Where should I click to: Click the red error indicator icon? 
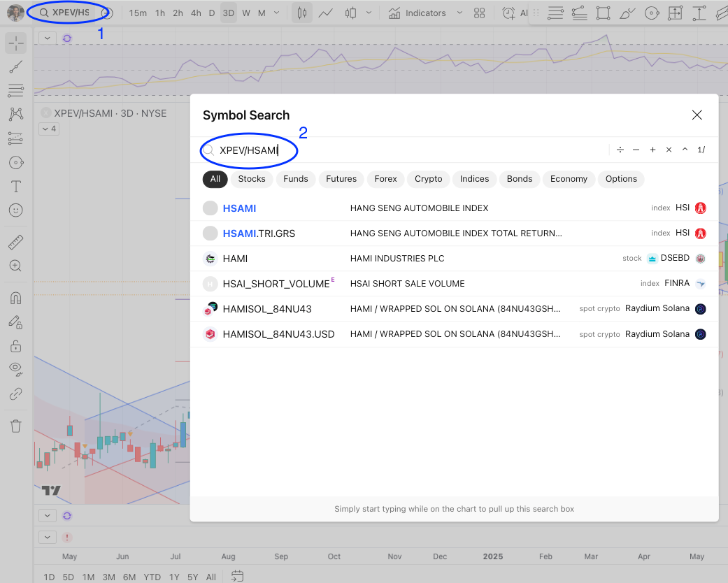point(67,537)
